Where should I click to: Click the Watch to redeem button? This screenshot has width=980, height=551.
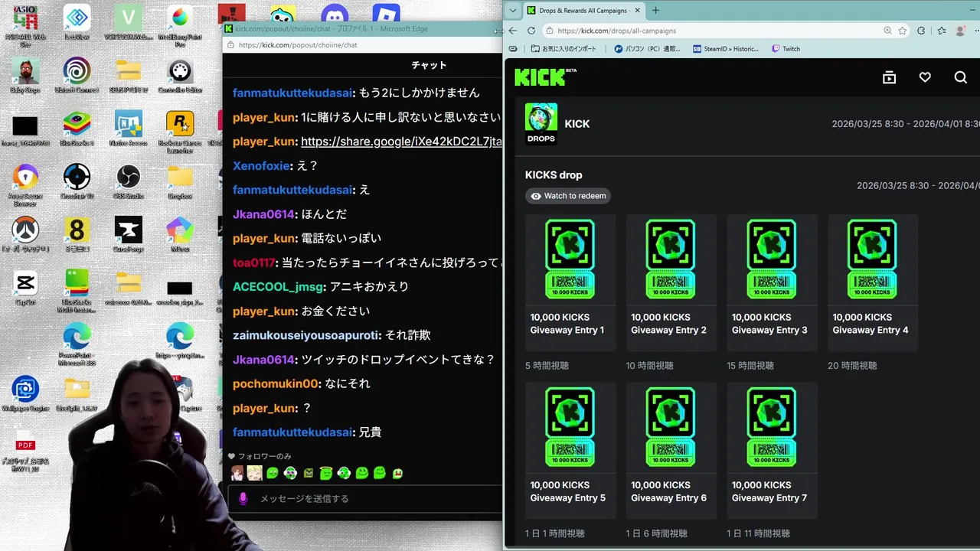568,196
